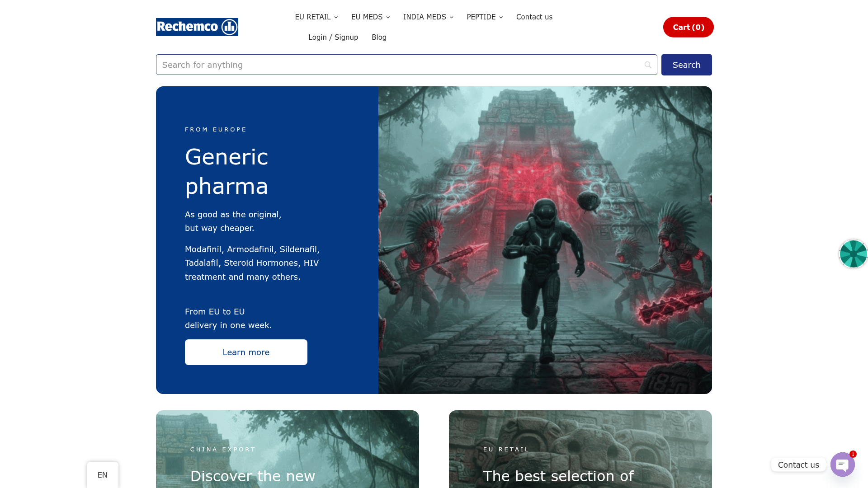Open the CHINA EXPORT card
This screenshot has width=868, height=488.
pos(288,449)
